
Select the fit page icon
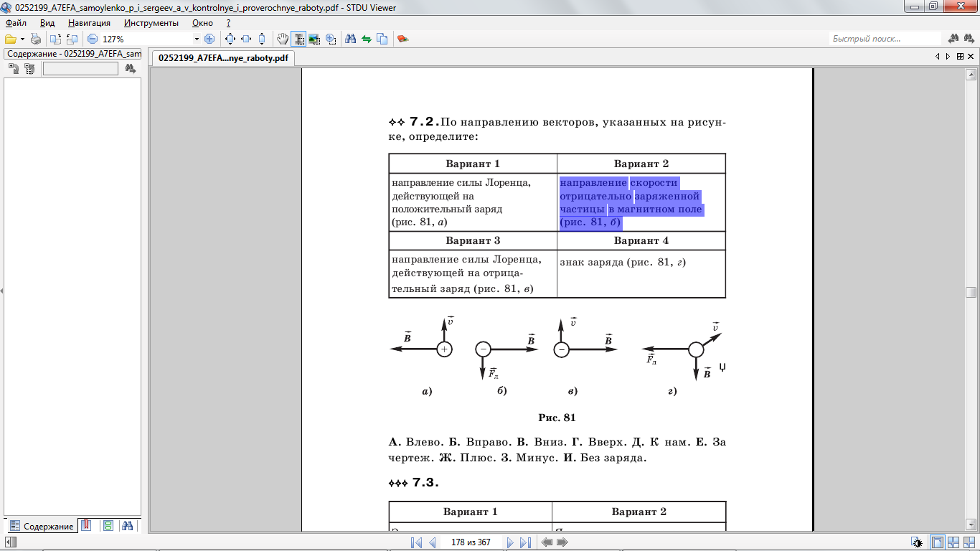230,39
